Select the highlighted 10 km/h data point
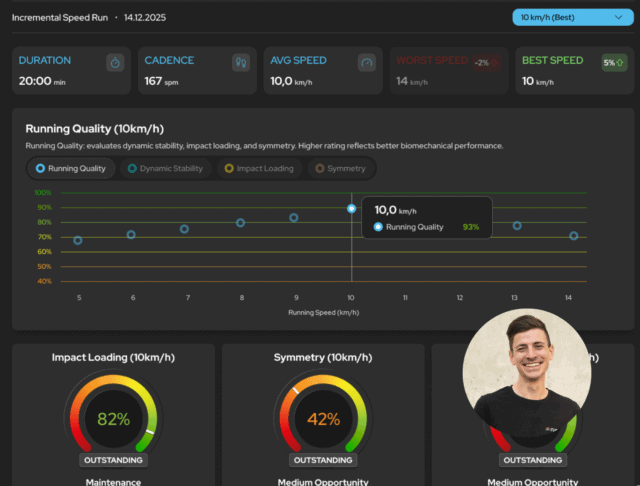This screenshot has width=640, height=486. coord(351,209)
